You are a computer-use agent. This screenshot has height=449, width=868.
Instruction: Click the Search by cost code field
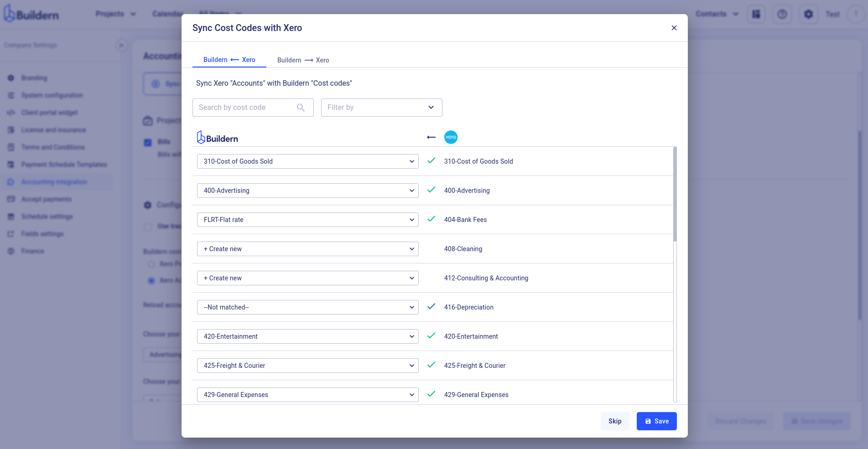tap(253, 108)
